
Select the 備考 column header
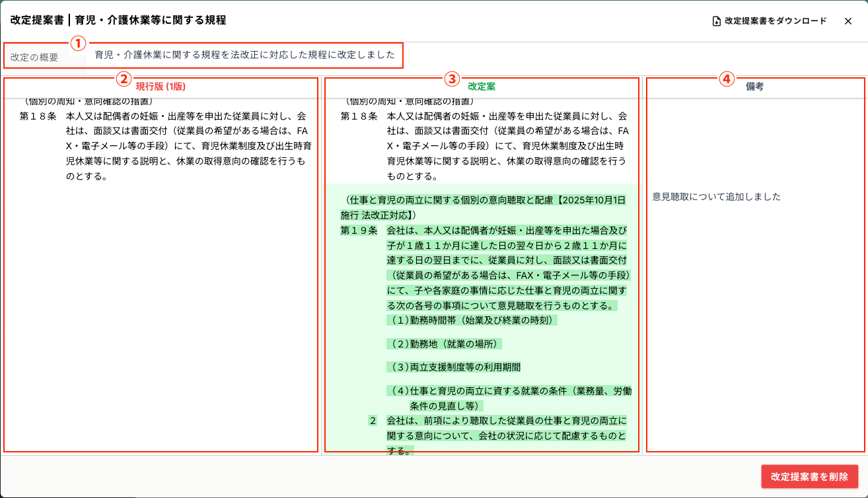[755, 87]
